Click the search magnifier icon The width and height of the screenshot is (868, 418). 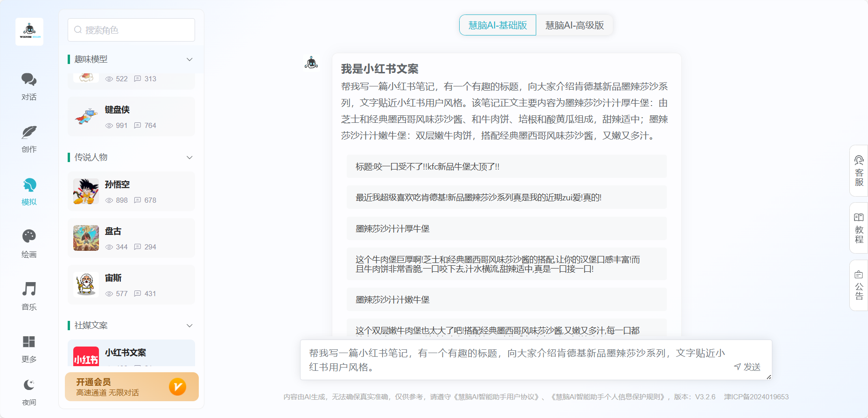[x=78, y=30]
